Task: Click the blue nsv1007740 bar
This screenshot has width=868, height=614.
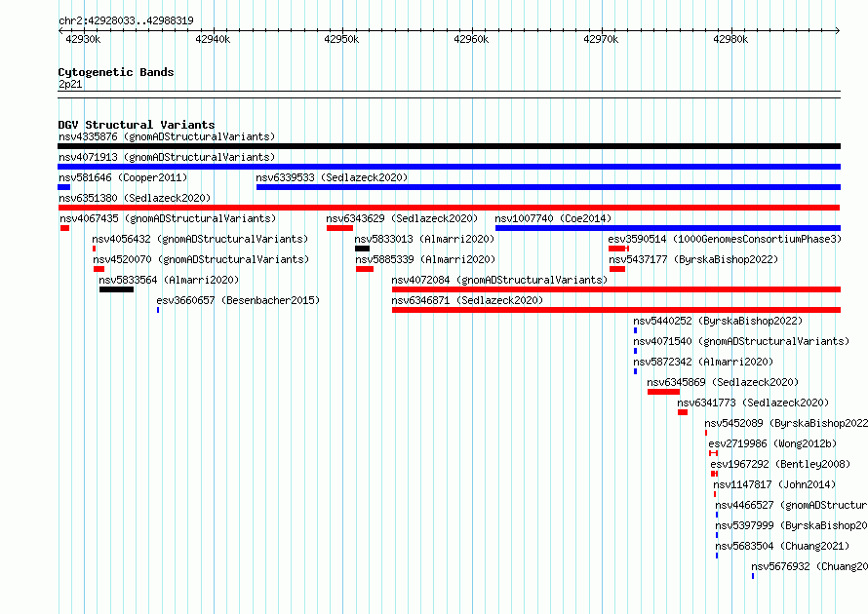Action: tap(668, 228)
